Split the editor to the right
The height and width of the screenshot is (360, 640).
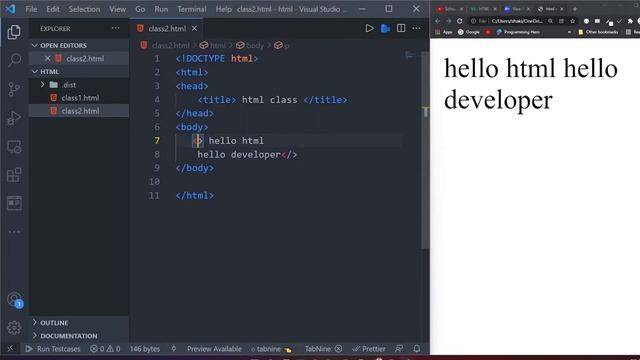[401, 28]
